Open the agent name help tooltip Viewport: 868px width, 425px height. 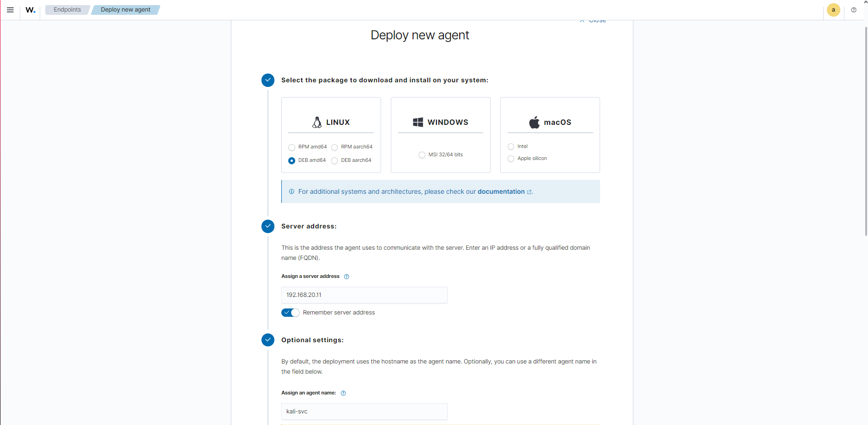point(343,393)
